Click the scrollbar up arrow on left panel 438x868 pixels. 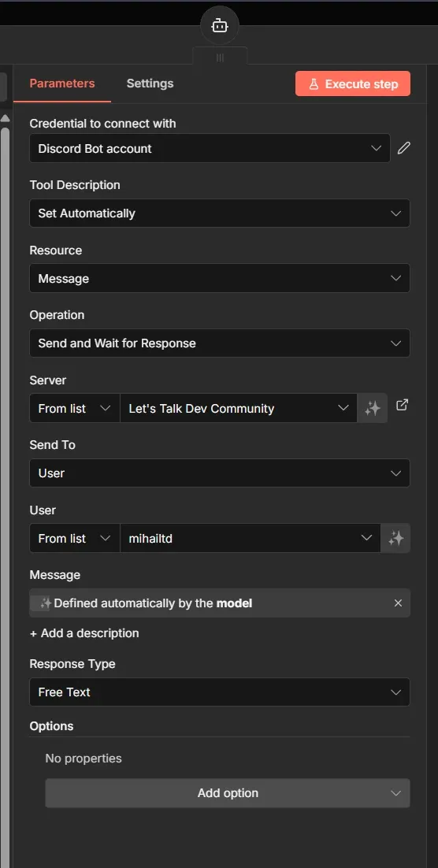[6, 118]
